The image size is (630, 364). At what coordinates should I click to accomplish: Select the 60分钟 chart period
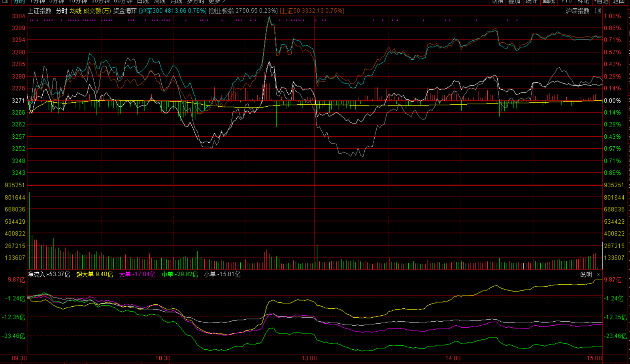point(123,2)
